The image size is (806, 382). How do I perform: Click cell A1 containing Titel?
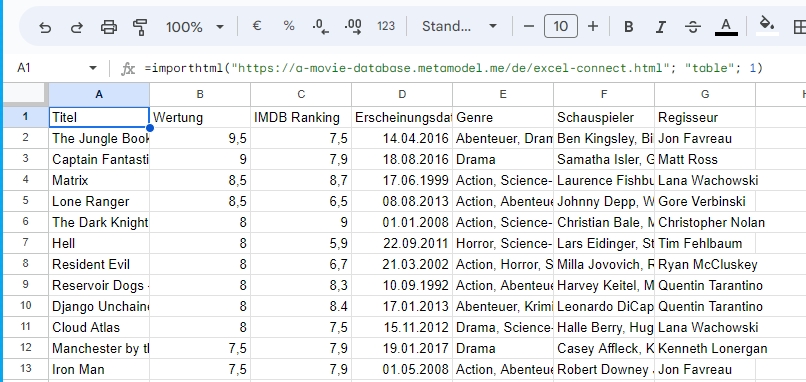(99, 117)
